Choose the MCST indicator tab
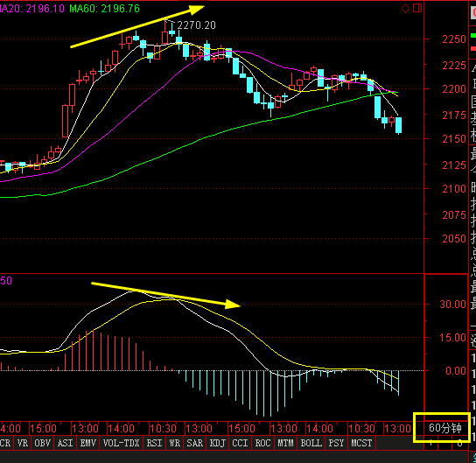Screen dimensions: 476x463 tap(361, 443)
